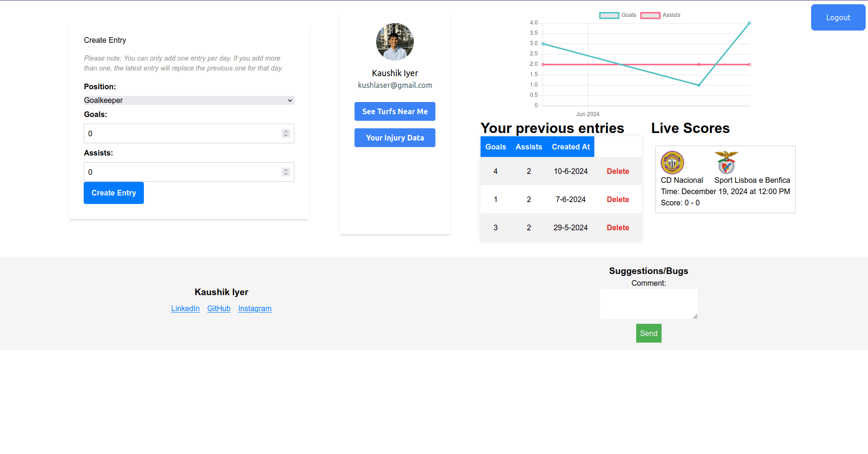The image size is (868, 454).
Task: Send the suggestion comment
Action: pyautogui.click(x=648, y=333)
